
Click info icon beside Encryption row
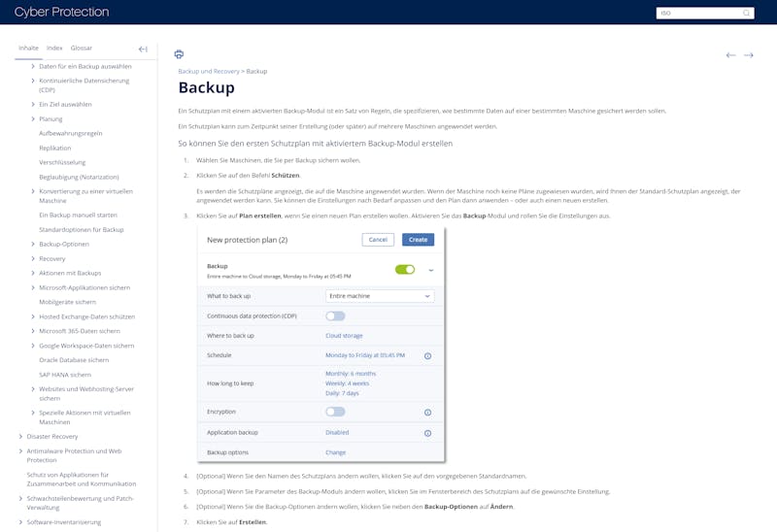tap(427, 413)
